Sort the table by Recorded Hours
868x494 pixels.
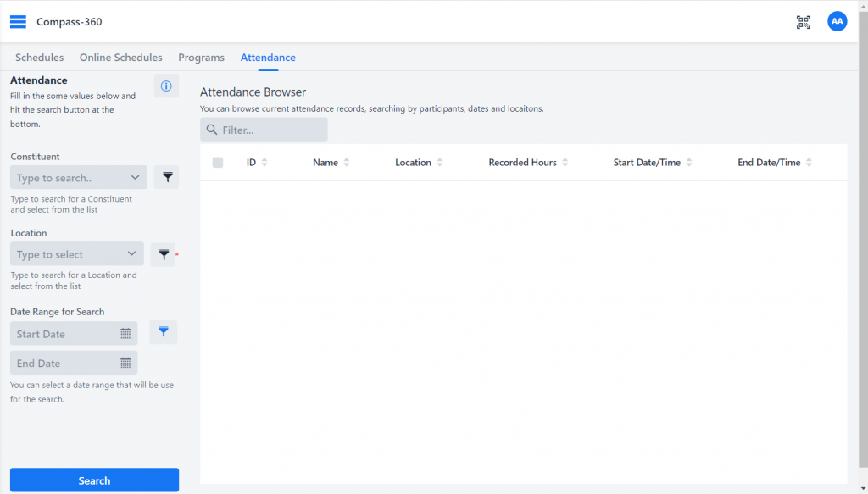coord(565,162)
